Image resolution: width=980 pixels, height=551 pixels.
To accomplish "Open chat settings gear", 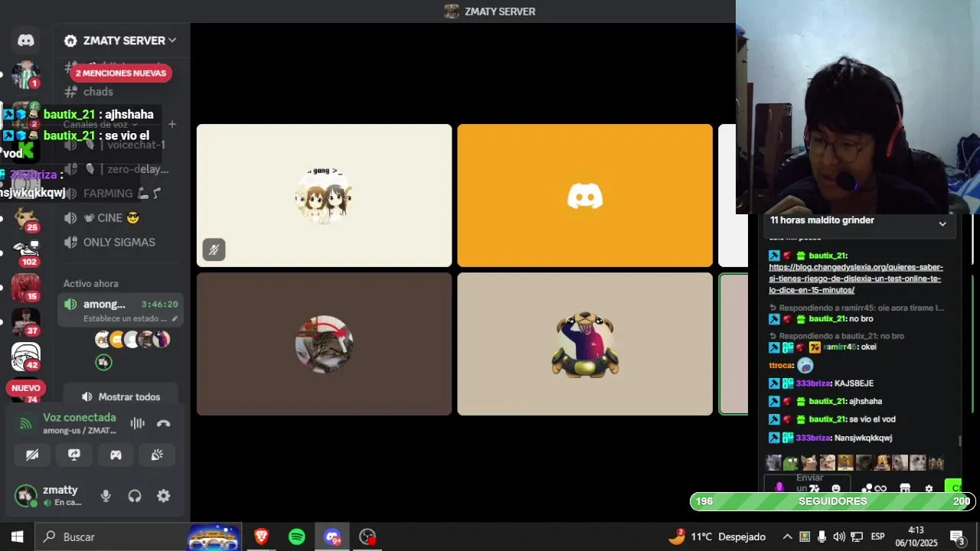I will point(929,488).
